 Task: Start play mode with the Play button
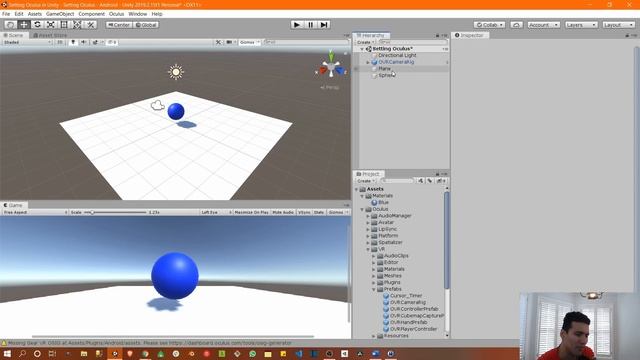click(297, 25)
